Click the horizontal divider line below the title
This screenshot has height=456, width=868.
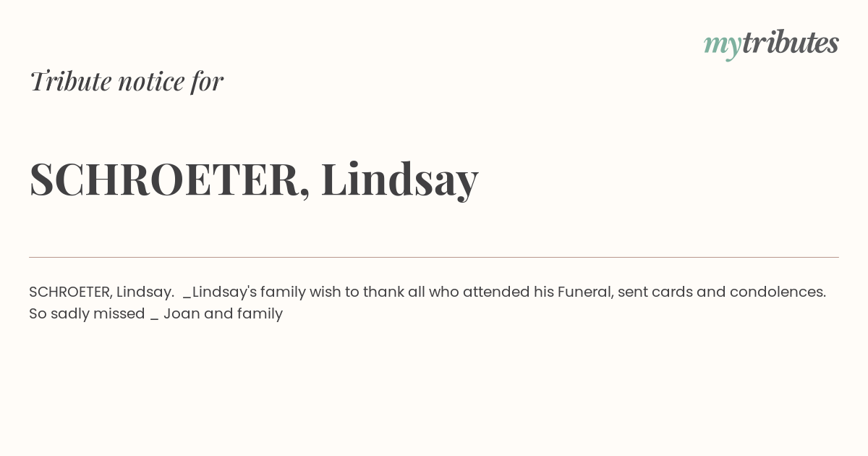[434, 257]
